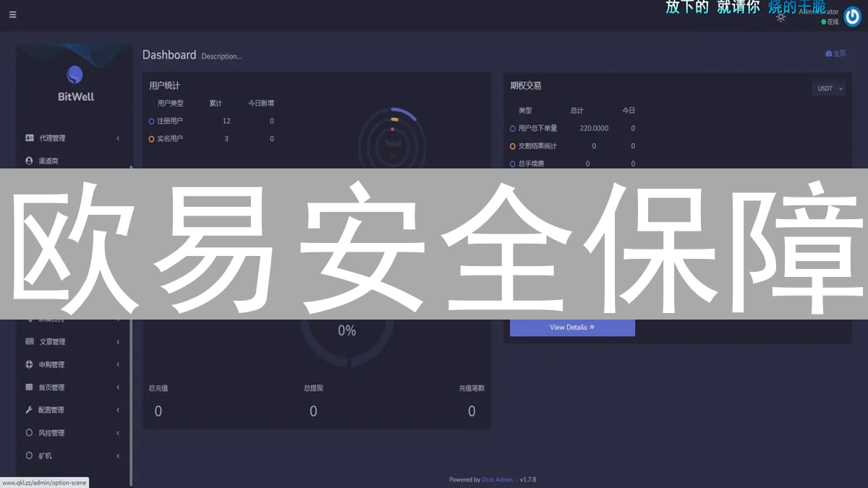Expand the 配置管理 chevron
The image size is (868, 488).
tap(118, 410)
